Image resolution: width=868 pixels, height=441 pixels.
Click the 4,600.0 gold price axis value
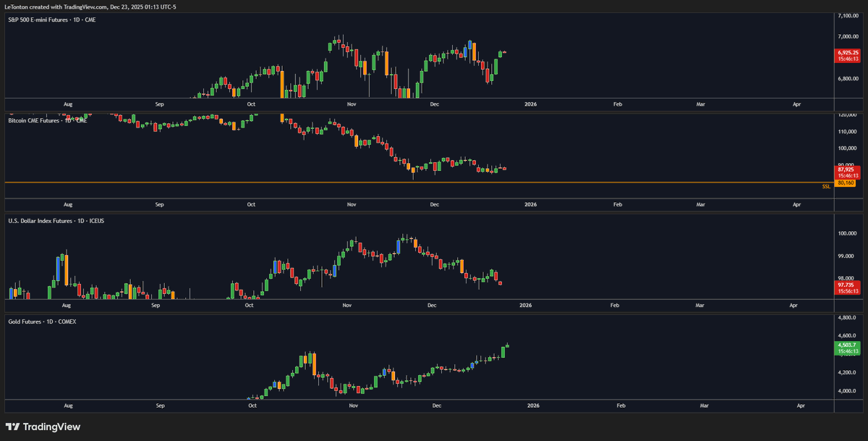click(x=847, y=336)
